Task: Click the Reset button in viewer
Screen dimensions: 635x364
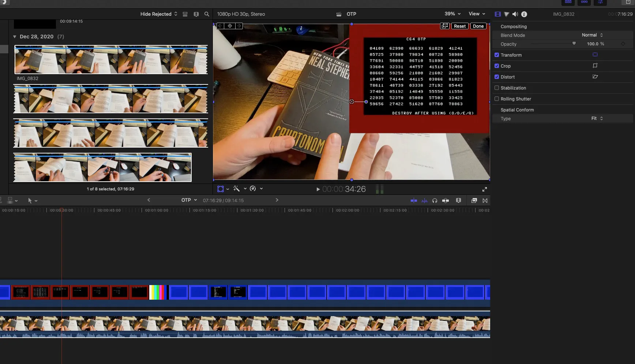Action: 460,26
